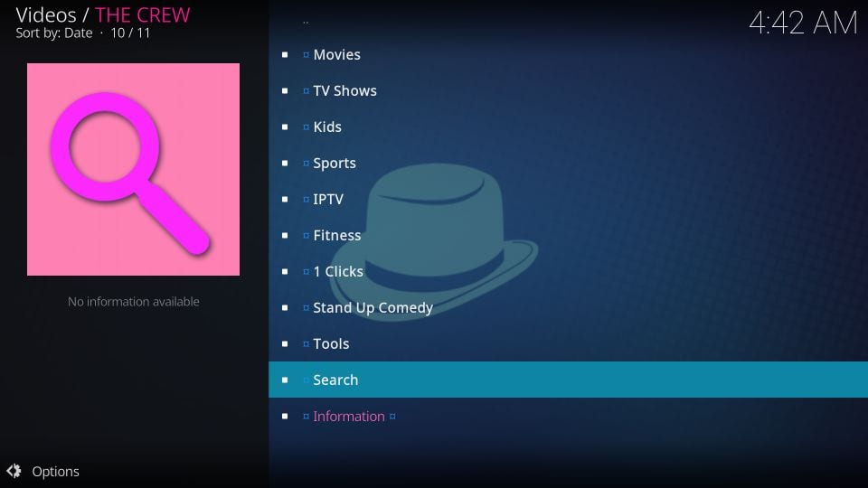Click the square bullet beside Stand Up Comedy
Image resolution: width=868 pixels, height=488 pixels.
pos(285,307)
